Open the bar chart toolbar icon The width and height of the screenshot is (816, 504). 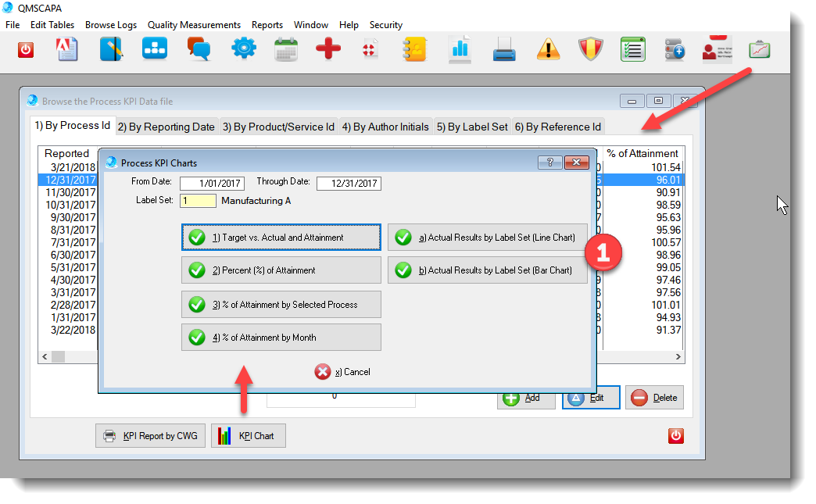pyautogui.click(x=460, y=50)
